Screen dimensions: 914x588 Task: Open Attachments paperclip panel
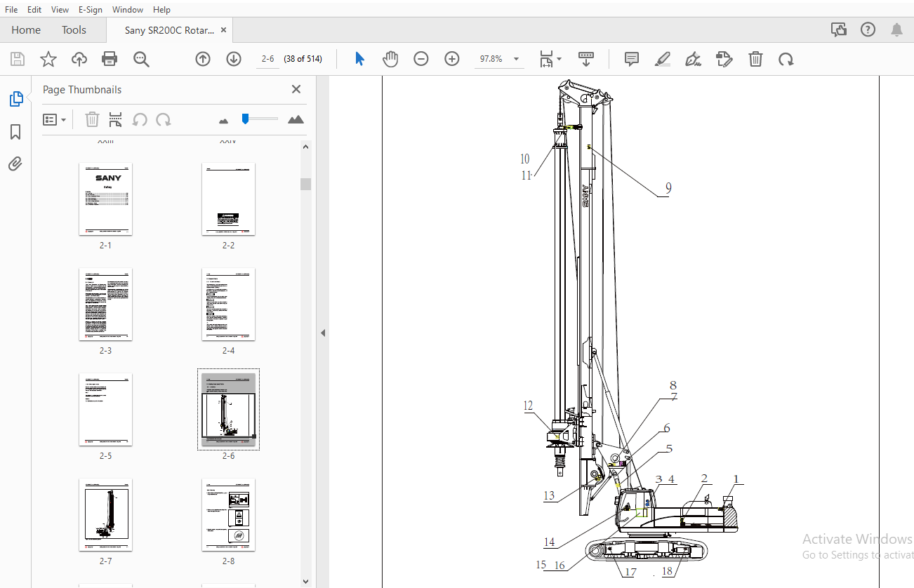click(15, 164)
